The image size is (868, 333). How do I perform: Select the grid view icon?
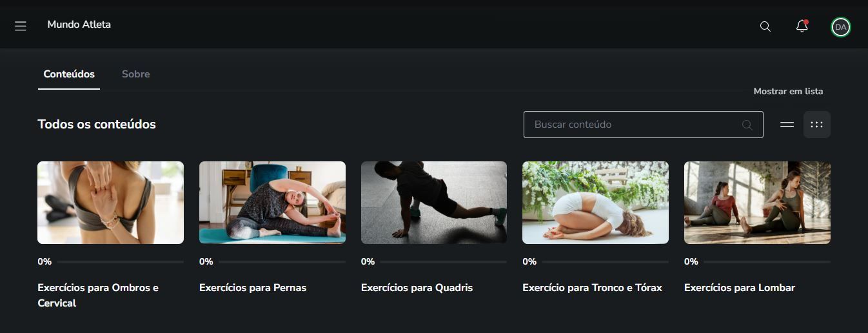click(x=816, y=125)
